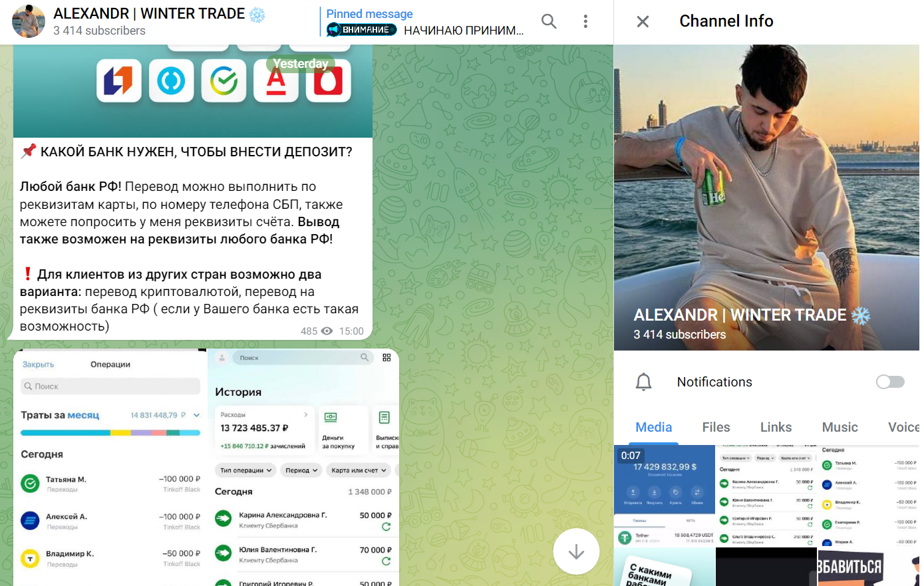
Task: Open the bank logos image in the chat
Action: point(193,91)
